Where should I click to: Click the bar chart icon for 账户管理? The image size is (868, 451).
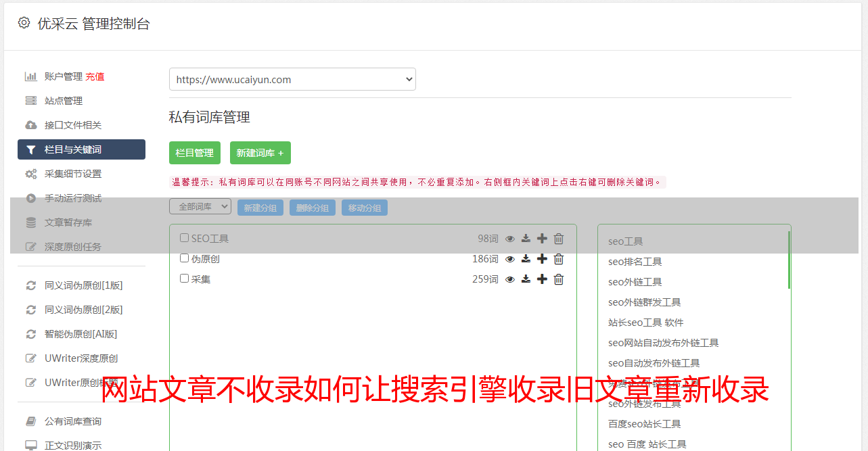(x=31, y=76)
